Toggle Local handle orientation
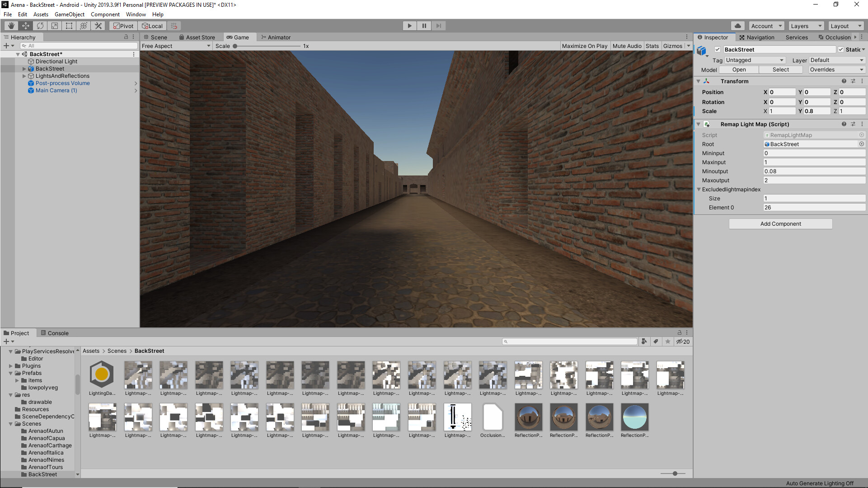Viewport: 868px width, 488px height. [x=152, y=26]
